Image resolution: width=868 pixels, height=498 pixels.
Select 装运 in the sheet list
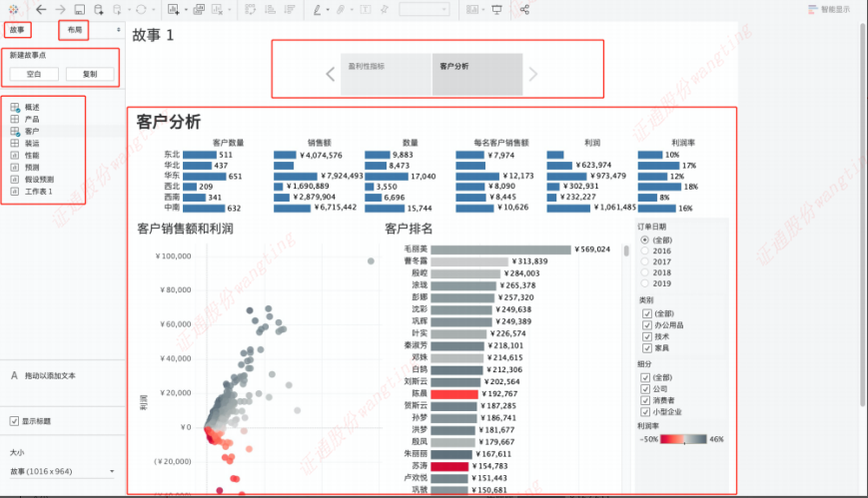click(x=32, y=144)
